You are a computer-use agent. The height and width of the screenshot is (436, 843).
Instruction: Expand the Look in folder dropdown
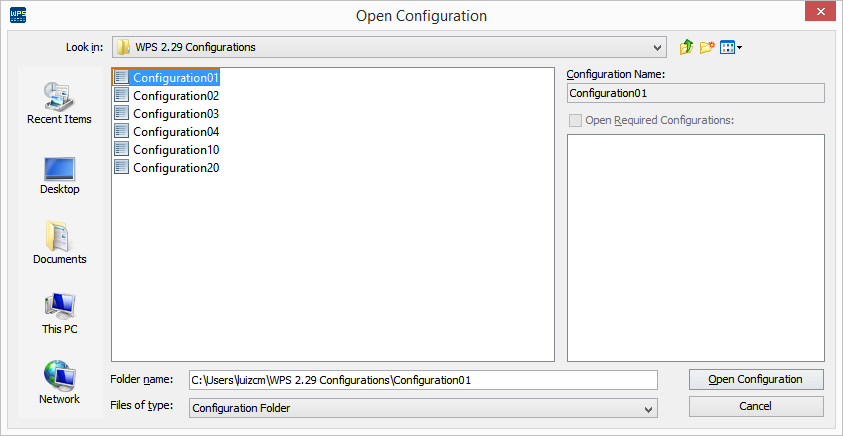(x=657, y=47)
